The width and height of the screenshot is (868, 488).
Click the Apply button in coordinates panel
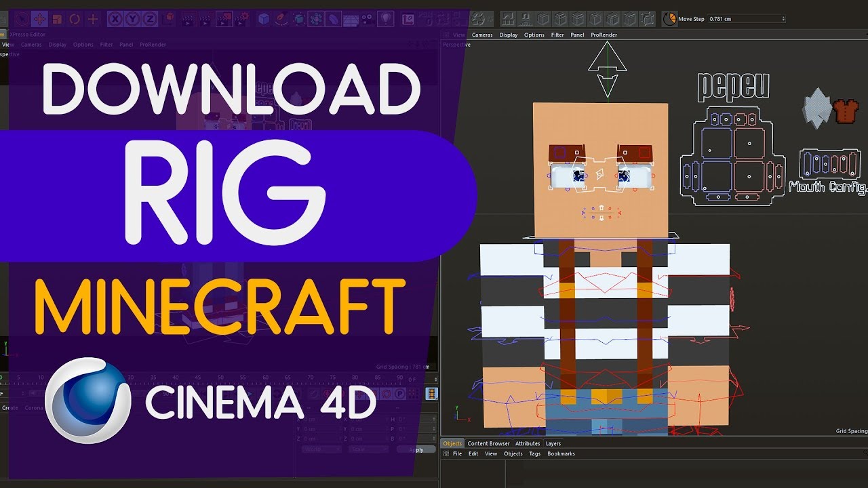pos(416,449)
